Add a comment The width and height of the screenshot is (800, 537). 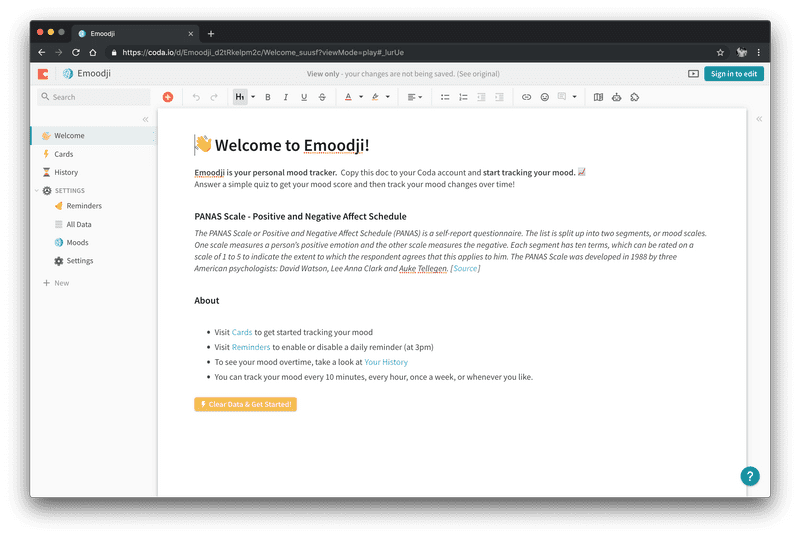(x=562, y=97)
